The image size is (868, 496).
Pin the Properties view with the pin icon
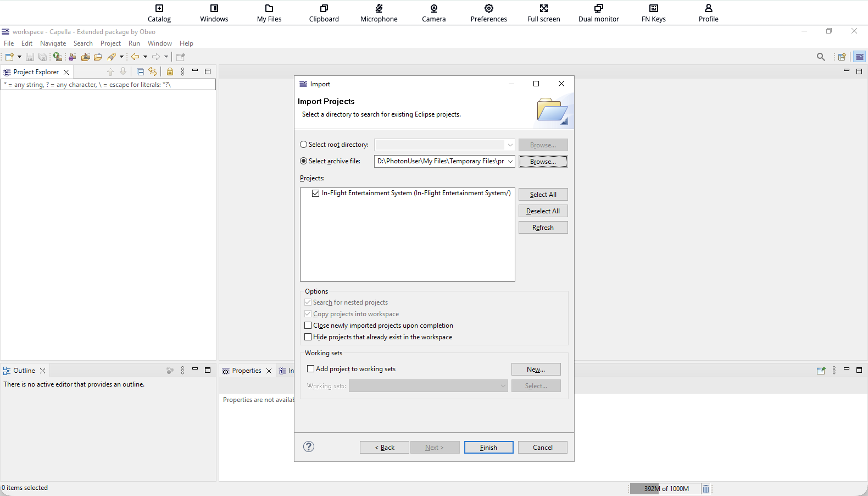pyautogui.click(x=821, y=371)
